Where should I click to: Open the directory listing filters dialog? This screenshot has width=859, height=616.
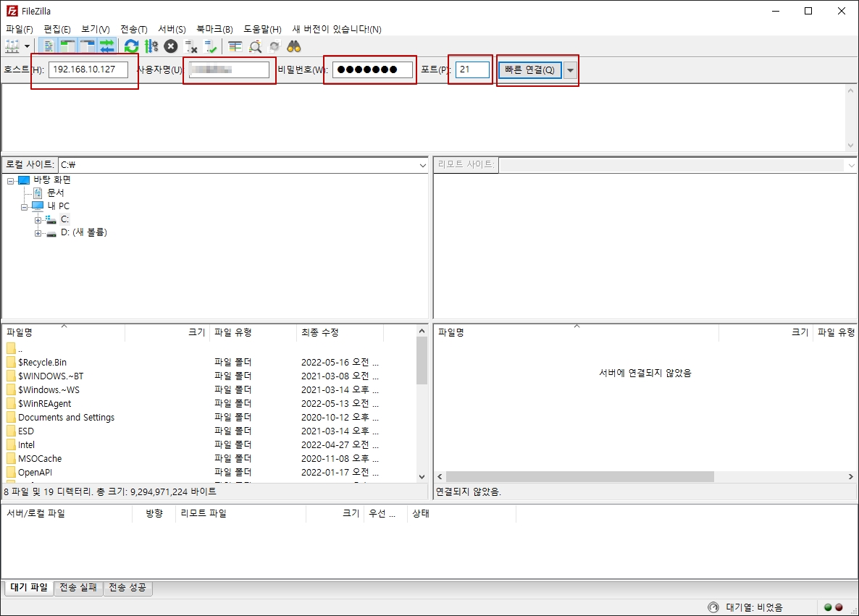click(235, 46)
